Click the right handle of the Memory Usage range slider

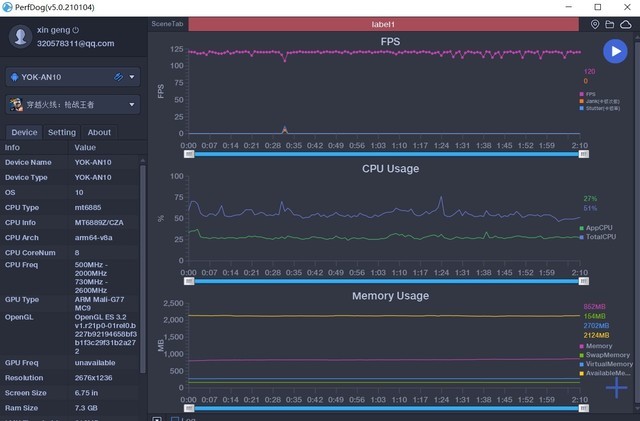[584, 408]
